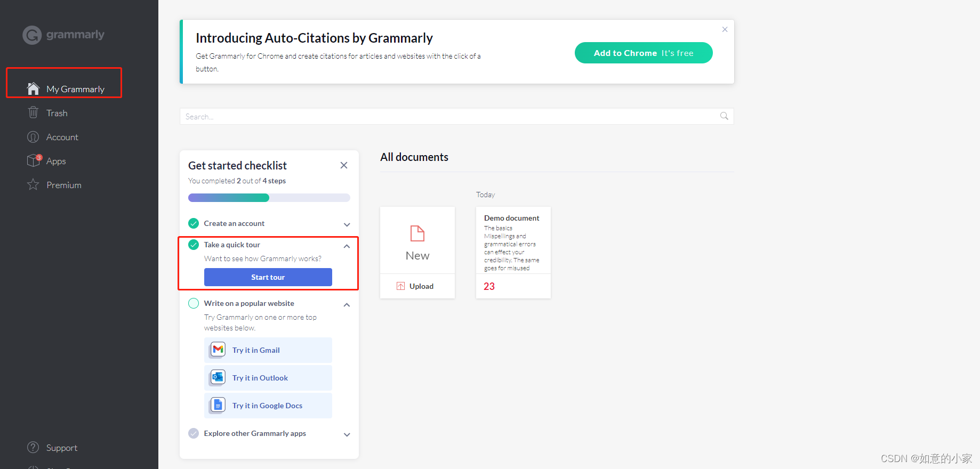
Task: Click the new document page icon
Action: 417,233
